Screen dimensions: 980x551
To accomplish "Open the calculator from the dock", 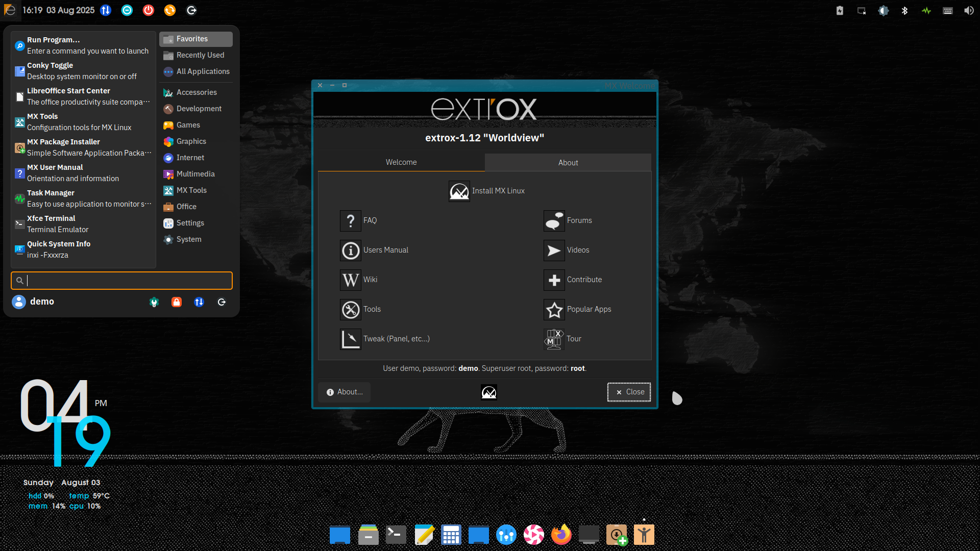I will [451, 535].
